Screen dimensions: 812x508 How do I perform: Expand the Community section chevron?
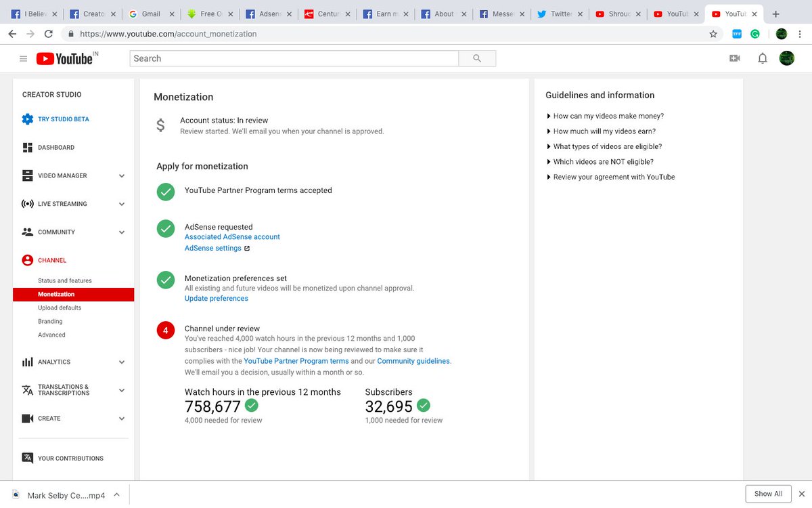pyautogui.click(x=122, y=232)
